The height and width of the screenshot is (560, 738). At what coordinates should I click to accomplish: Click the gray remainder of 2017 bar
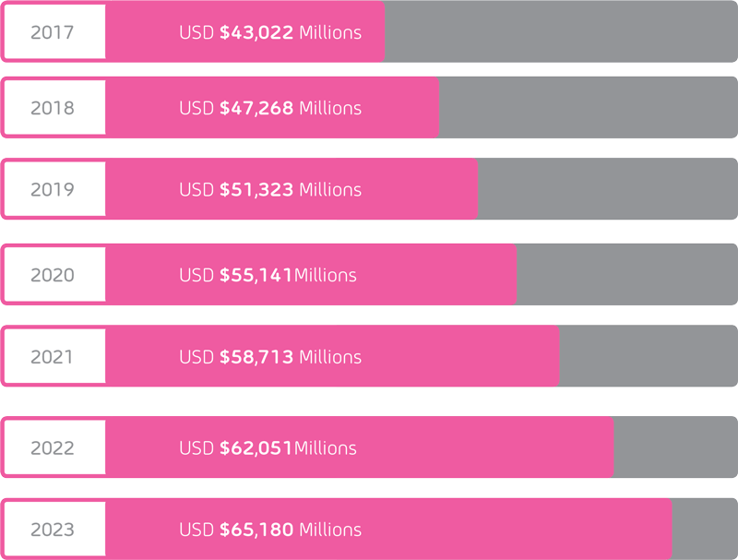561,31
